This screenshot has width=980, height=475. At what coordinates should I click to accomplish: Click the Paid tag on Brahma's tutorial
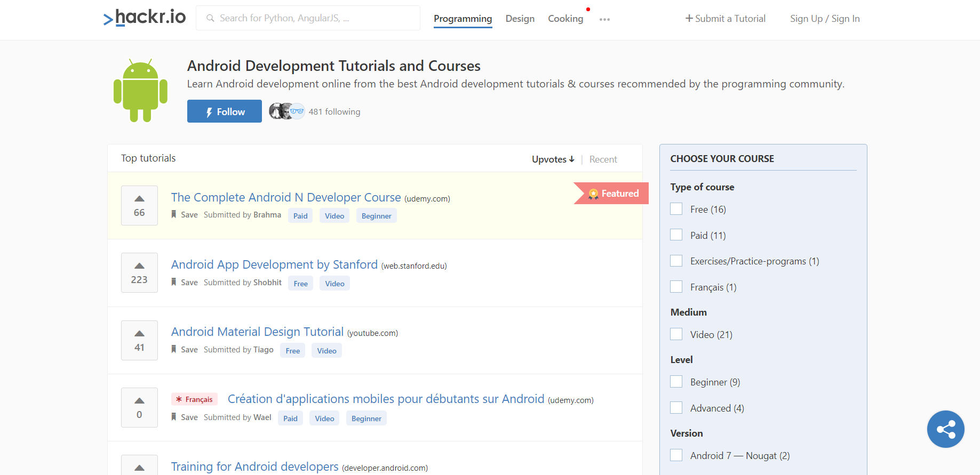click(x=300, y=216)
